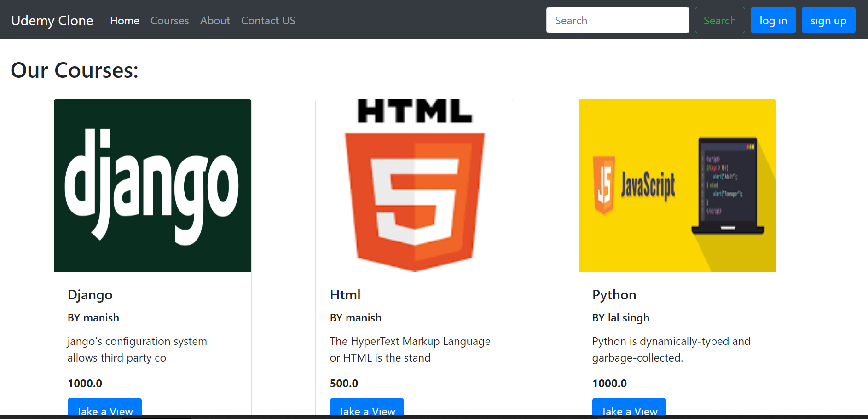Go to the Courses nav link

point(170,21)
